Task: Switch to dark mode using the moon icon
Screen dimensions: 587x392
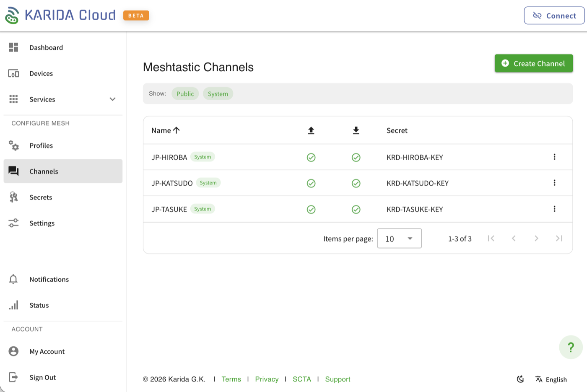Action: (x=520, y=379)
